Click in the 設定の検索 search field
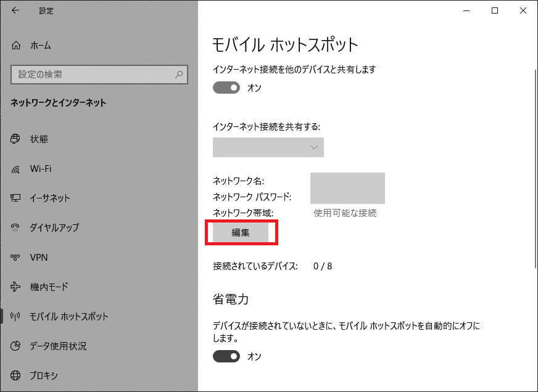Viewport: 538px width, 392px height. point(93,75)
